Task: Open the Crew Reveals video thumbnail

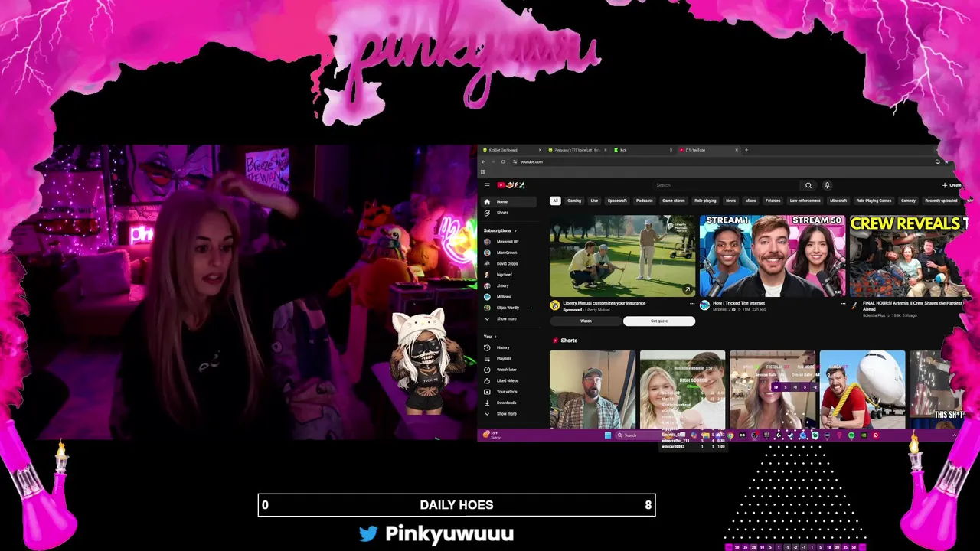Action: (910, 256)
